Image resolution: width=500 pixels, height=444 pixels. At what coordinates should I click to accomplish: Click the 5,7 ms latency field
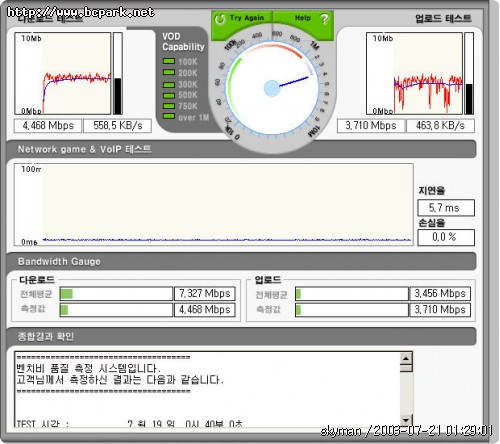click(446, 208)
